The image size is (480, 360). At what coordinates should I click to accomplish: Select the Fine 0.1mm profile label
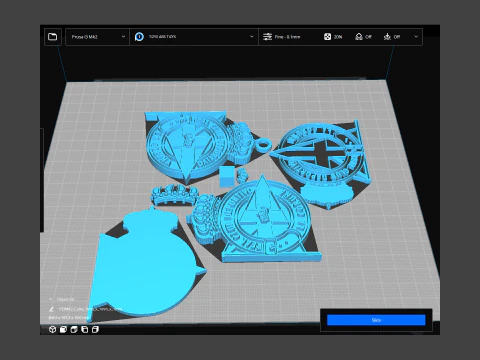[287, 37]
